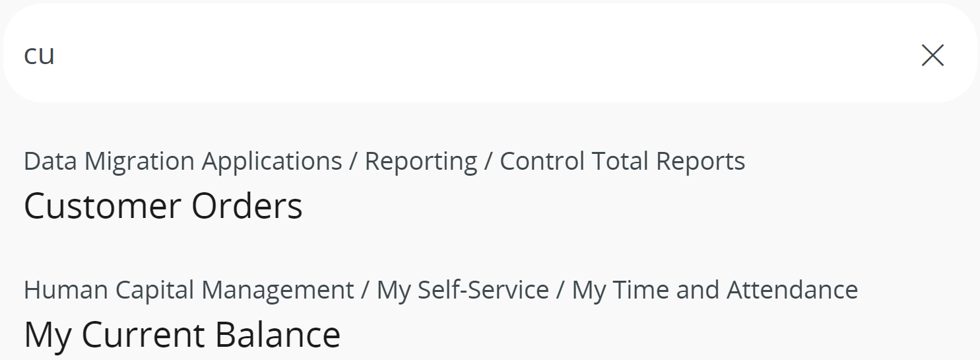Viewport: 980px width, 360px height.
Task: Open the Customer Orders search result
Action: click(163, 206)
